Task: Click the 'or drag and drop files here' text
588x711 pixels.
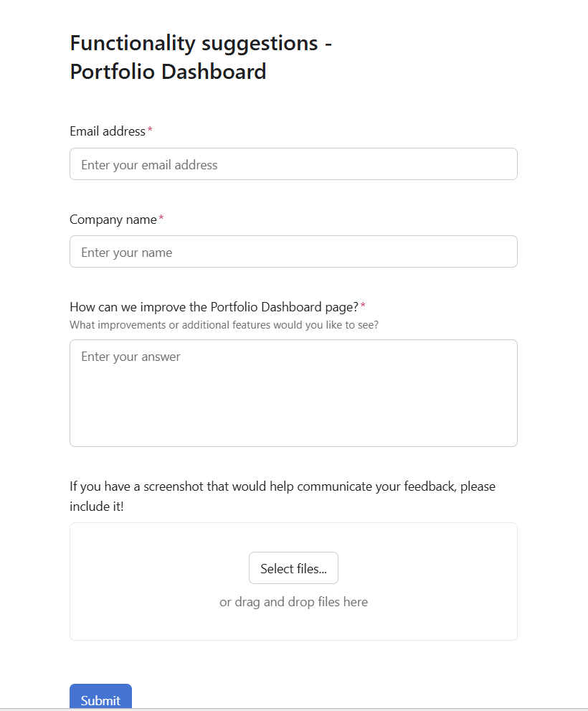Action: (x=293, y=602)
